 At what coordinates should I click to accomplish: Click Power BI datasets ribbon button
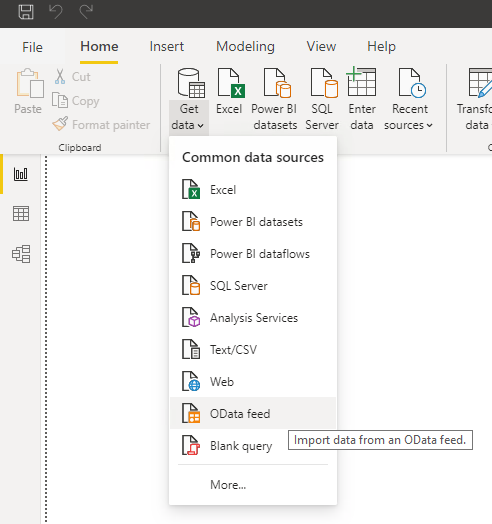275,99
